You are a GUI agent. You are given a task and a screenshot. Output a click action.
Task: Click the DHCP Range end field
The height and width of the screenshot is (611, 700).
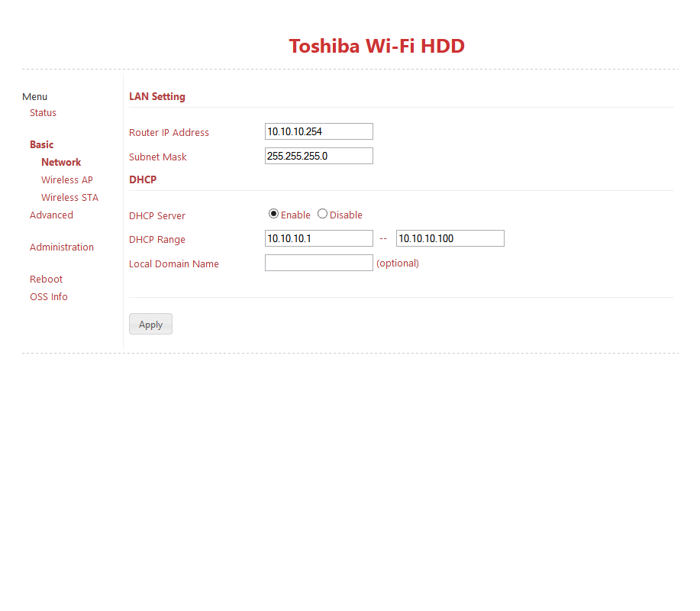click(x=450, y=238)
